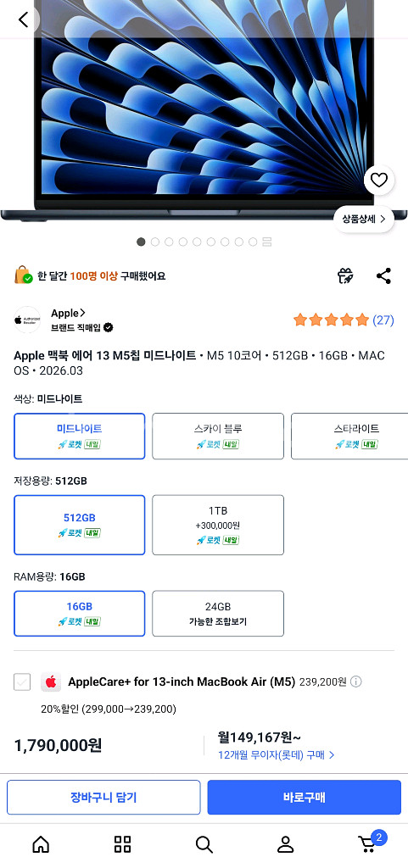The image size is (408, 868).
Task: Go to home via bottom navigation icon
Action: point(41,844)
